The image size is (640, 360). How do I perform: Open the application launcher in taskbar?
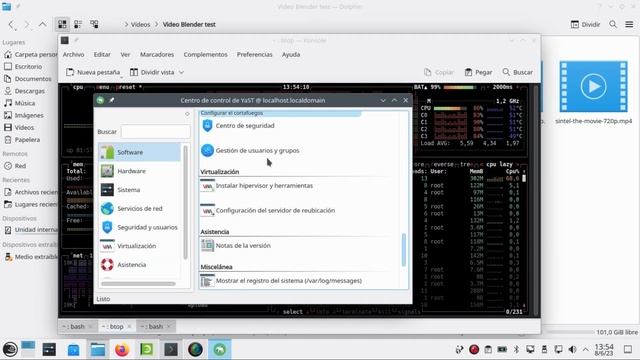(10, 349)
